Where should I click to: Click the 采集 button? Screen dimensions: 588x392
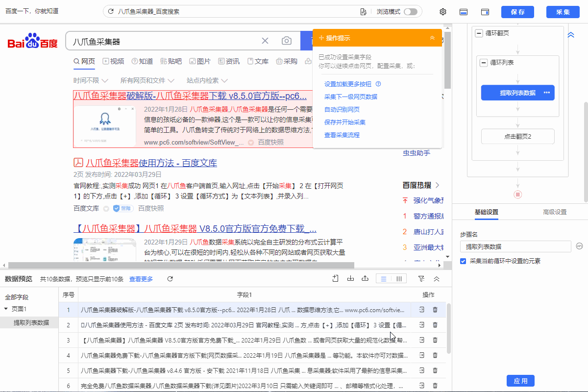point(563,12)
